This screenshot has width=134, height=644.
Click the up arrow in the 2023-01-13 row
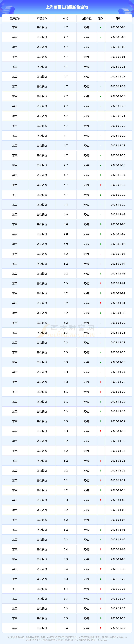pyautogui.click(x=100, y=461)
